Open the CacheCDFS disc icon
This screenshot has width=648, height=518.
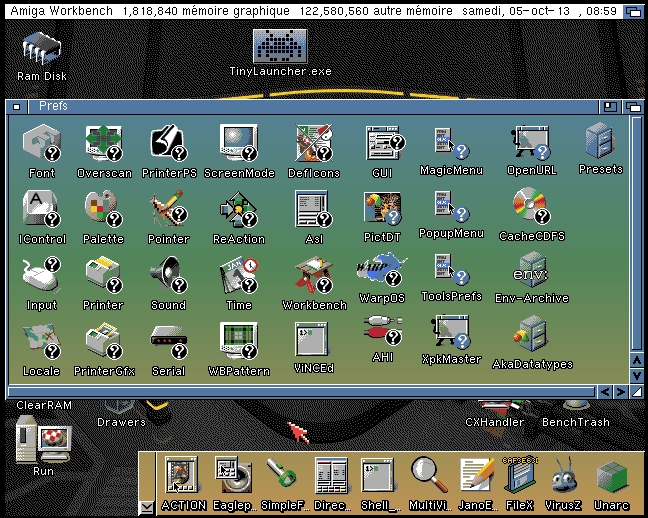[532, 205]
